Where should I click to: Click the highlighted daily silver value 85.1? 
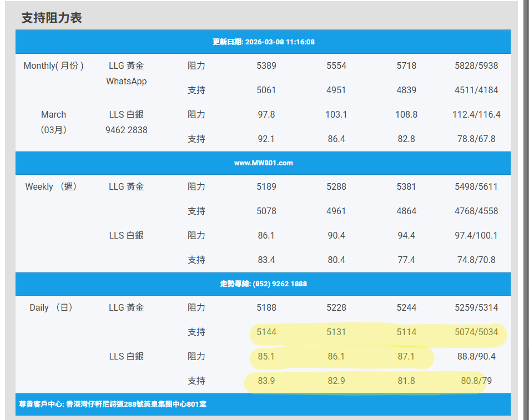click(266, 357)
